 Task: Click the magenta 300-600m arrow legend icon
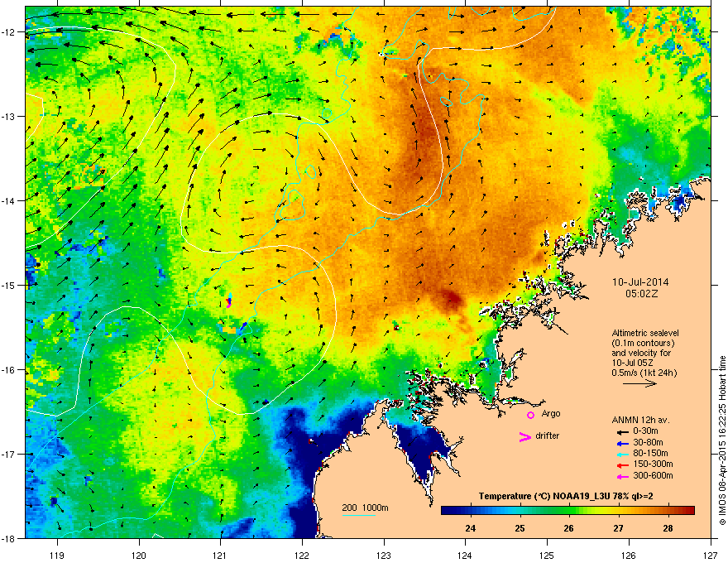[x=623, y=477]
